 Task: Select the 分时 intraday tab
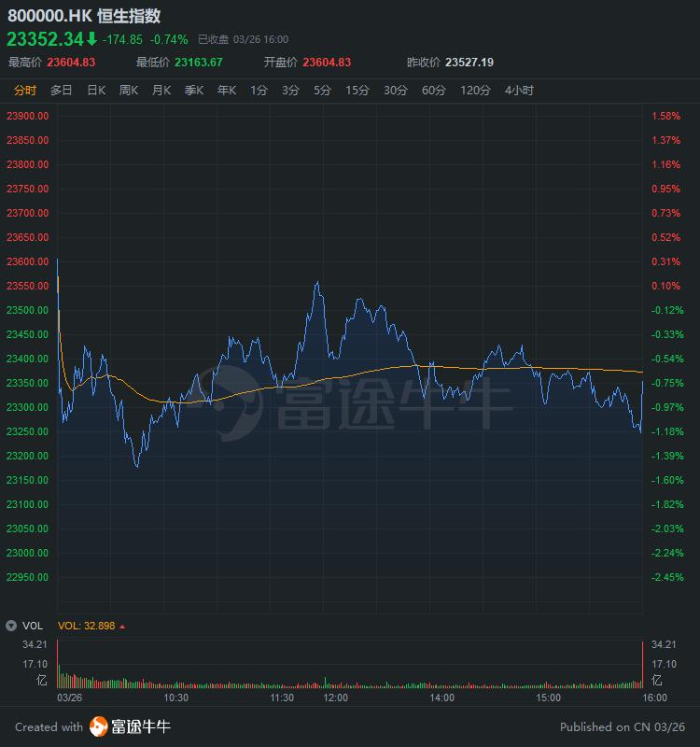tap(25, 90)
